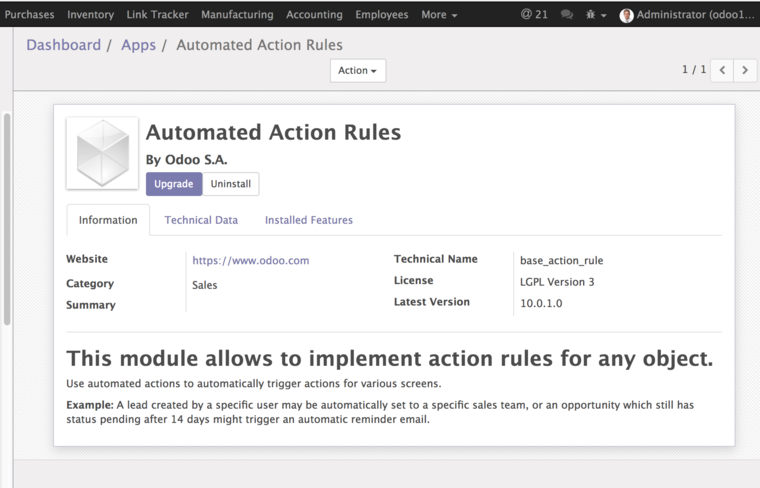
Task: Click the By Odoo S.A. author text
Action: 187,159
